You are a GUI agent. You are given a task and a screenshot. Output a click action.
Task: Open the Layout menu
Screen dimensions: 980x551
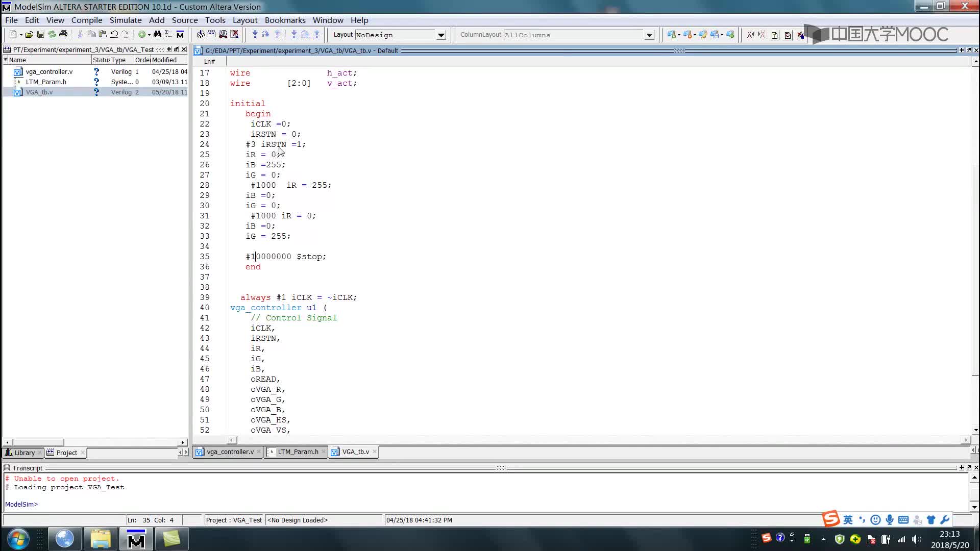click(245, 20)
